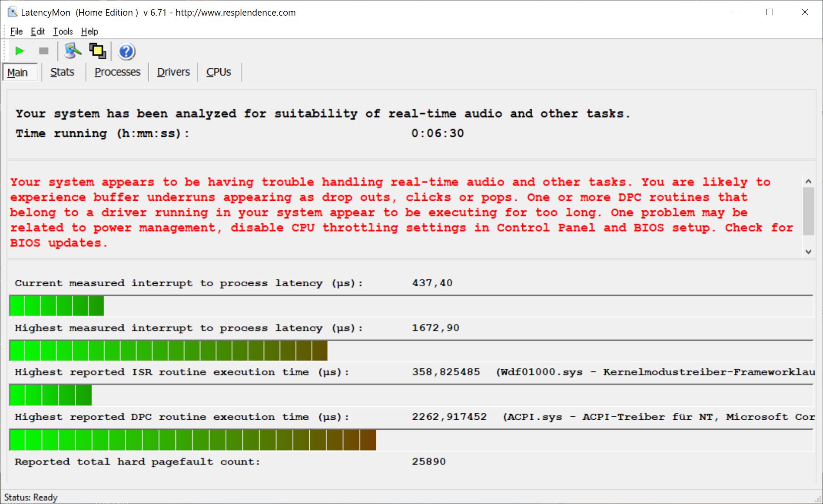
Task: Click the pagefault count value 25890
Action: point(429,461)
